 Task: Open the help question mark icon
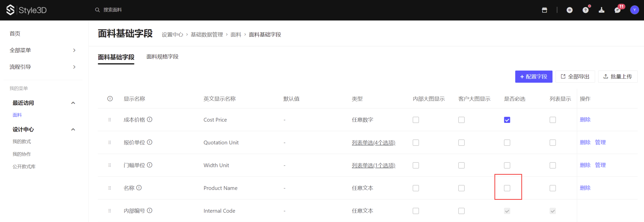(x=585, y=10)
